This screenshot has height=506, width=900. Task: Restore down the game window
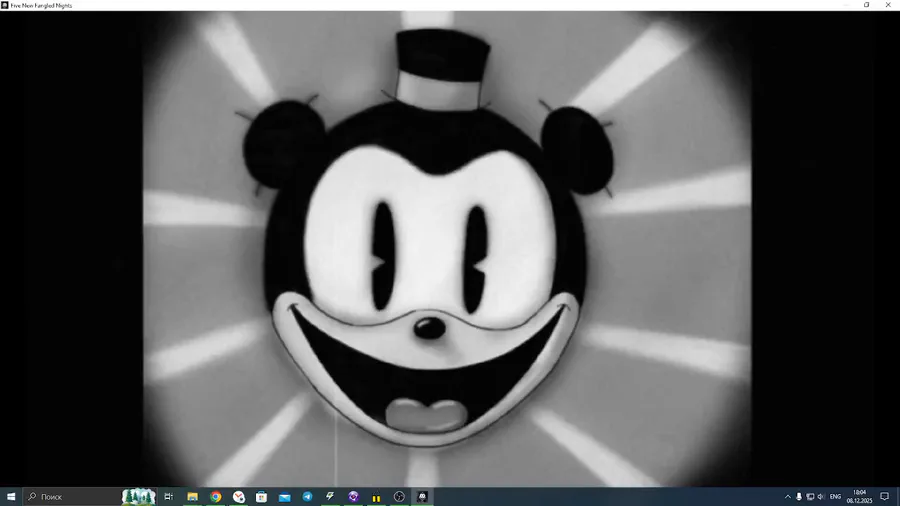pyautogui.click(x=867, y=5)
